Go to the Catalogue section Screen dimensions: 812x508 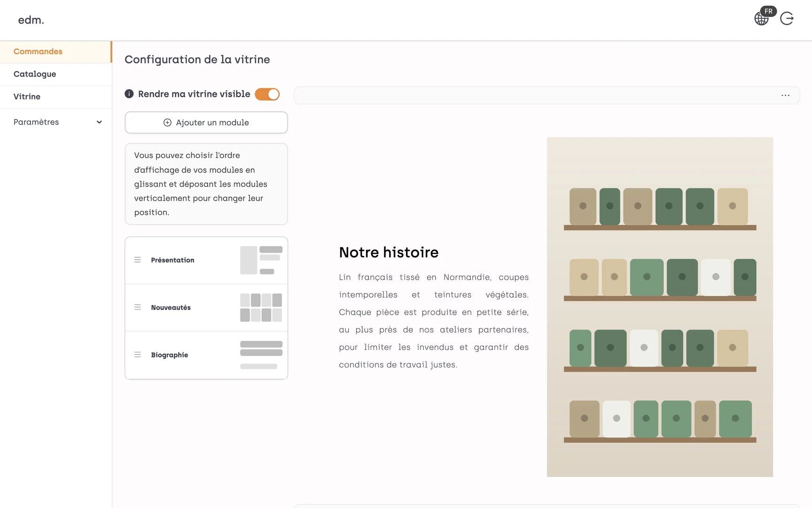(x=56, y=74)
